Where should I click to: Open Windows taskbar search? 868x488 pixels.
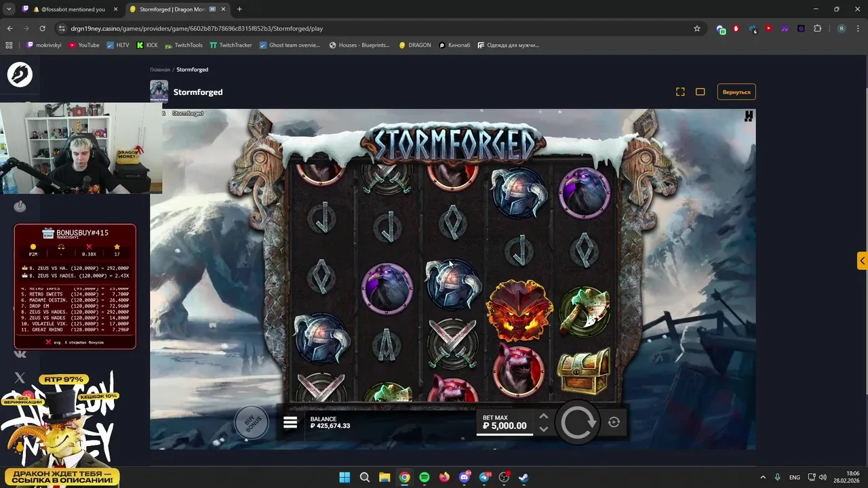pos(364,477)
